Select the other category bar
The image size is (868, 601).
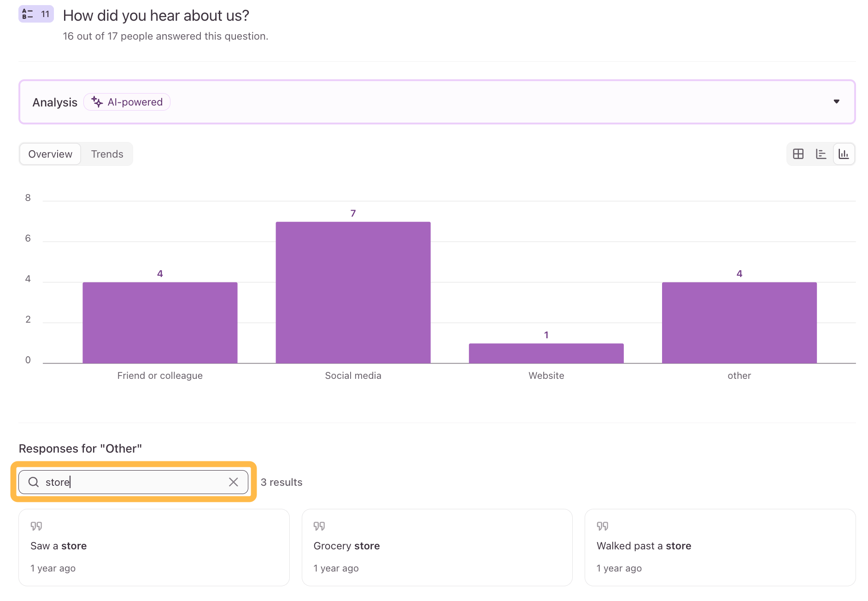pos(739,323)
